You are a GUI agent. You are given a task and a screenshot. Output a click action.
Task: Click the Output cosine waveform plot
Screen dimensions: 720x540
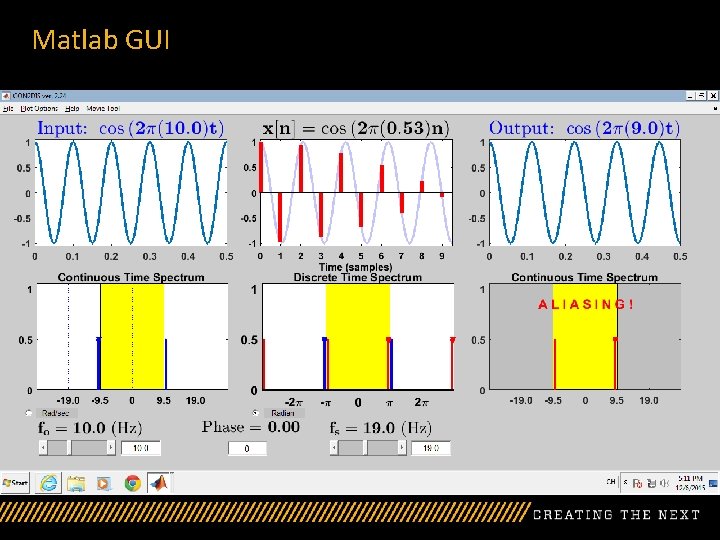pyautogui.click(x=585, y=193)
